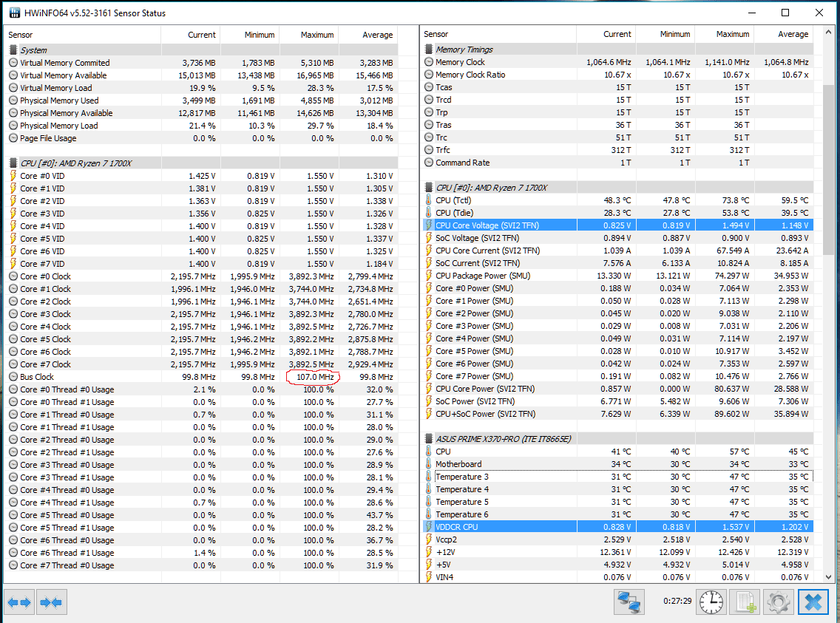
Task: Click the Bus Clock maximum 107.0 MHz value
Action: 315,377
